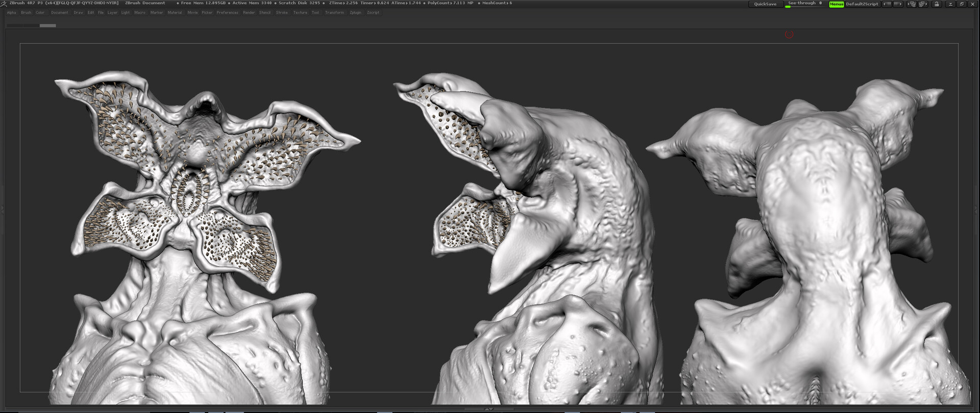
Task: Open the Zplugin menu
Action: (x=355, y=13)
